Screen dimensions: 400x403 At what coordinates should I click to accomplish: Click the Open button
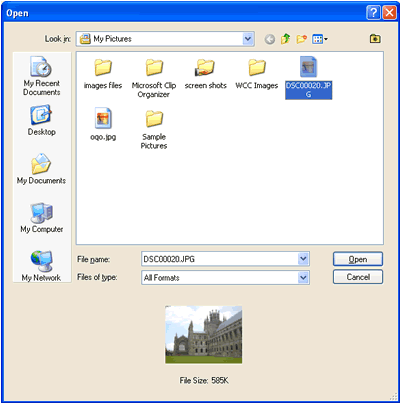[358, 259]
